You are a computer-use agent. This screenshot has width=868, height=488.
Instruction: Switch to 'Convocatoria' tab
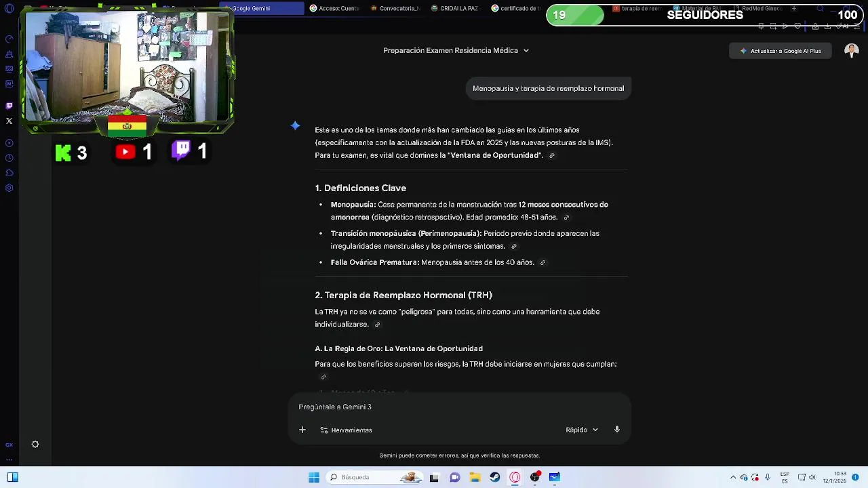click(396, 8)
